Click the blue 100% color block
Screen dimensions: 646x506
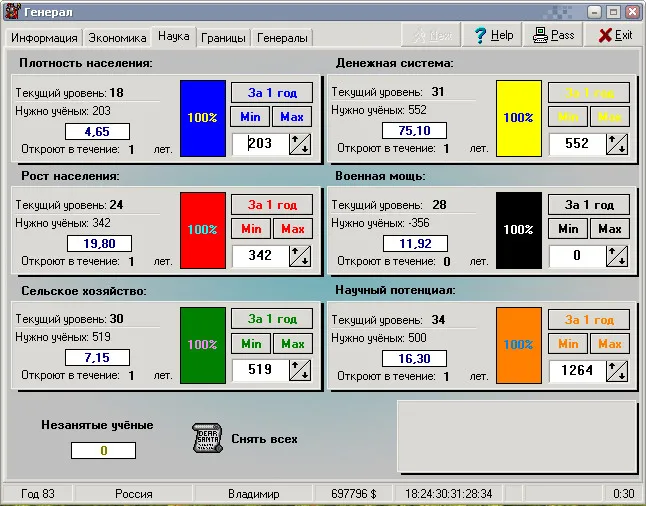[202, 117]
